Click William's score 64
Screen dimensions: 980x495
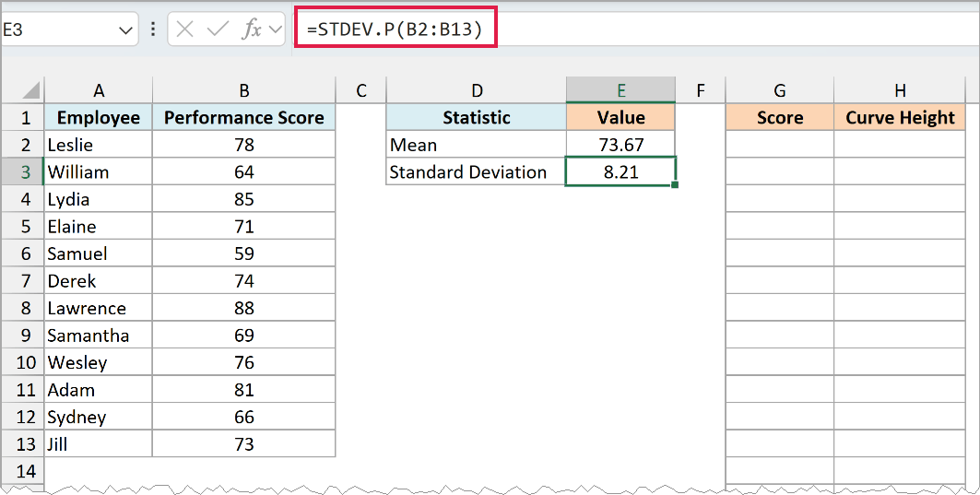point(243,171)
